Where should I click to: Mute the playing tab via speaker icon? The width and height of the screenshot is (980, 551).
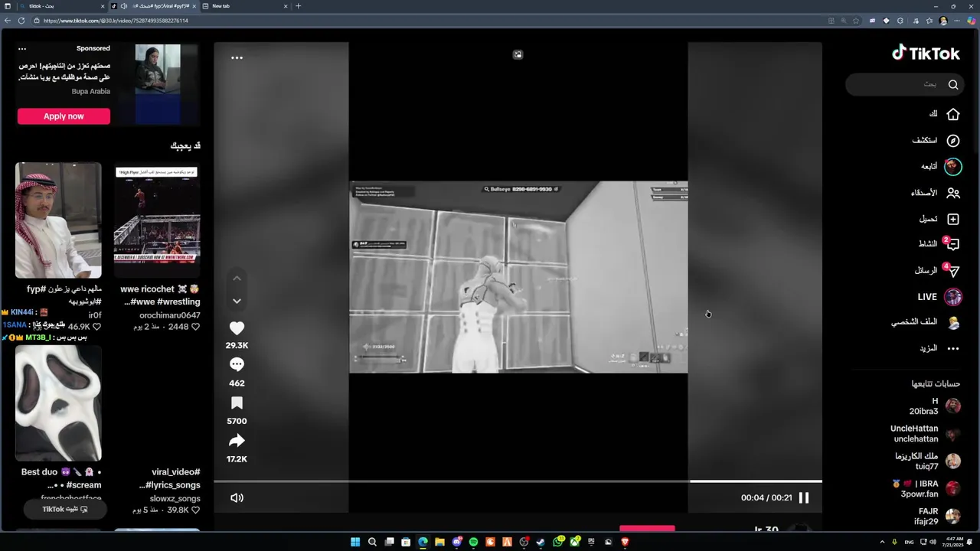(123, 6)
